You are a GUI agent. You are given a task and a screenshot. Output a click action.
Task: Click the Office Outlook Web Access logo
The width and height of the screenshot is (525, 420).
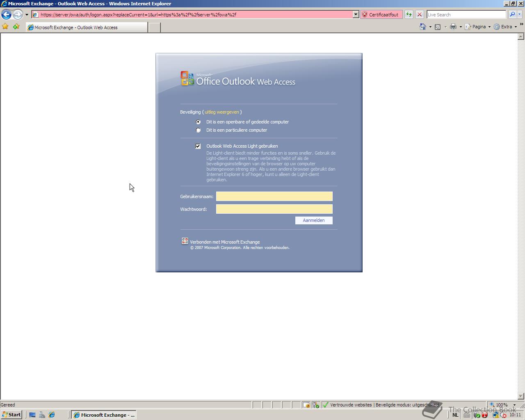click(x=238, y=79)
